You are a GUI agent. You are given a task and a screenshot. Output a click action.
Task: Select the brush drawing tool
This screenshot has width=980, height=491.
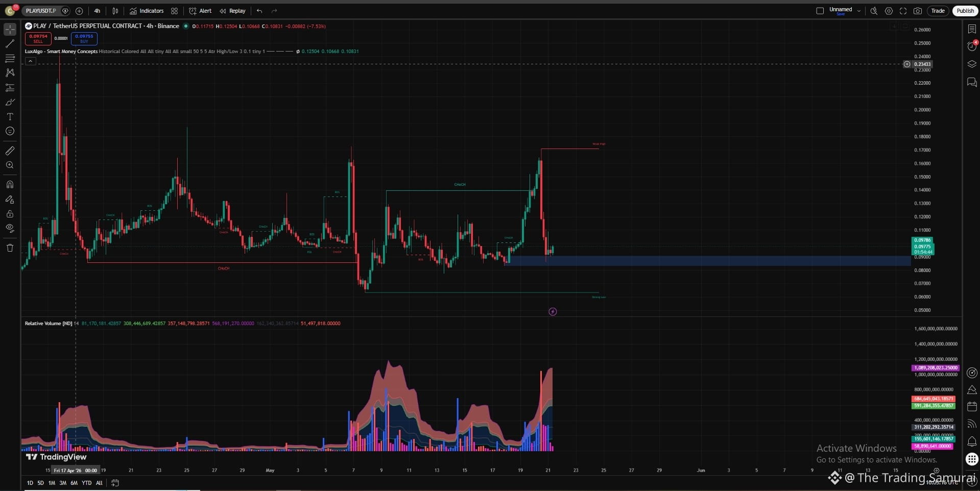coord(10,102)
